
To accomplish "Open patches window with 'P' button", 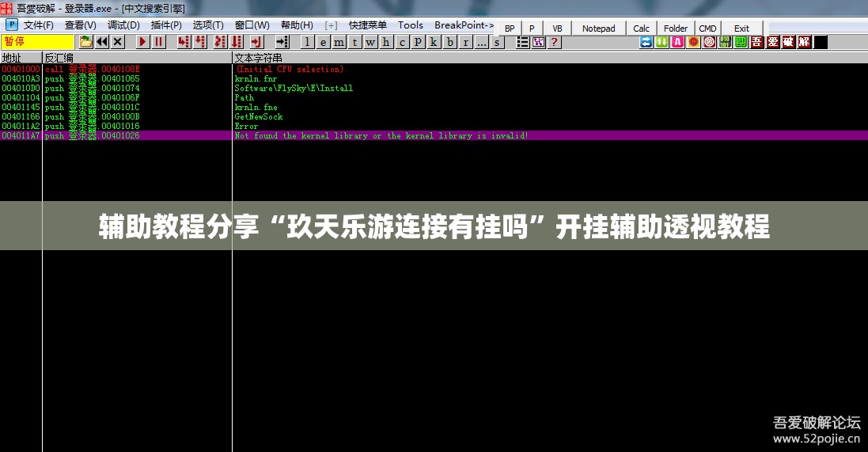I will point(418,42).
